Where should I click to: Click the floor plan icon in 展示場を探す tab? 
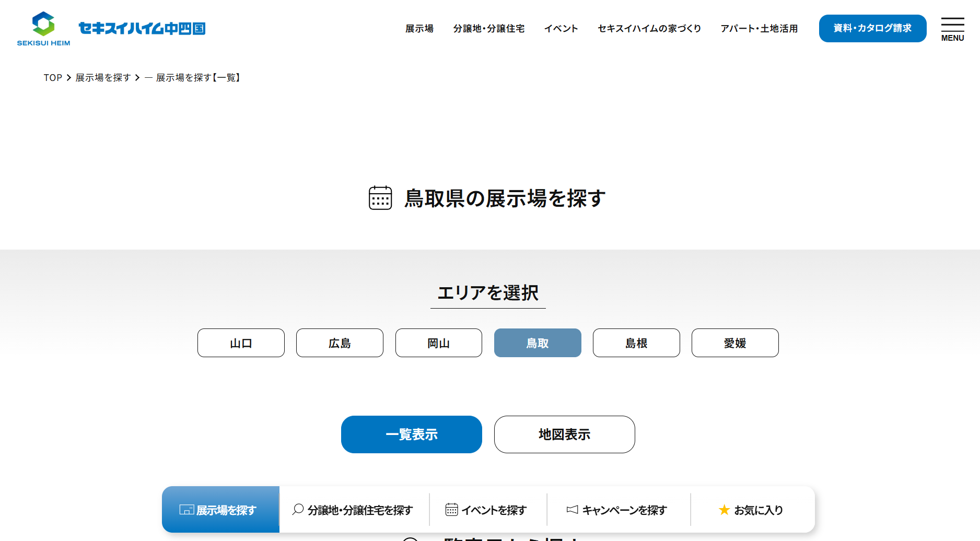click(186, 510)
